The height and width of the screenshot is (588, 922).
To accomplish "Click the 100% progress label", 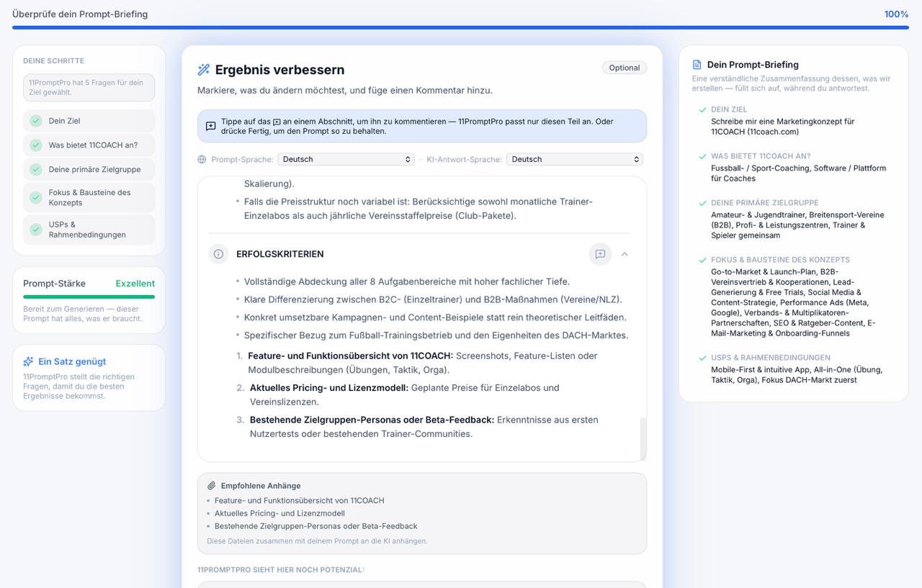I will [896, 14].
